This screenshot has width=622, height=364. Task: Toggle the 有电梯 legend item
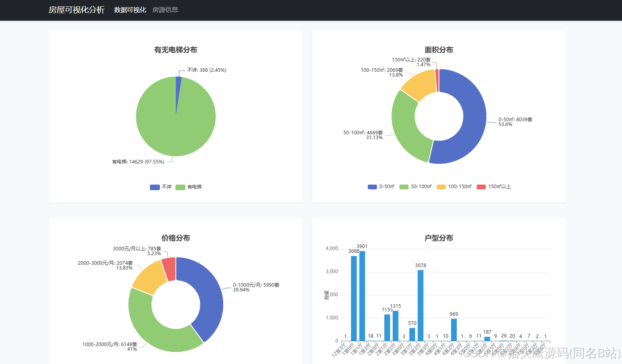point(189,187)
